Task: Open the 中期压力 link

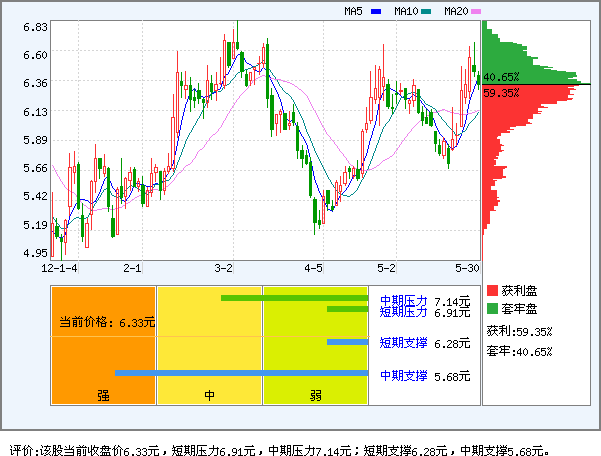Action: click(x=403, y=300)
